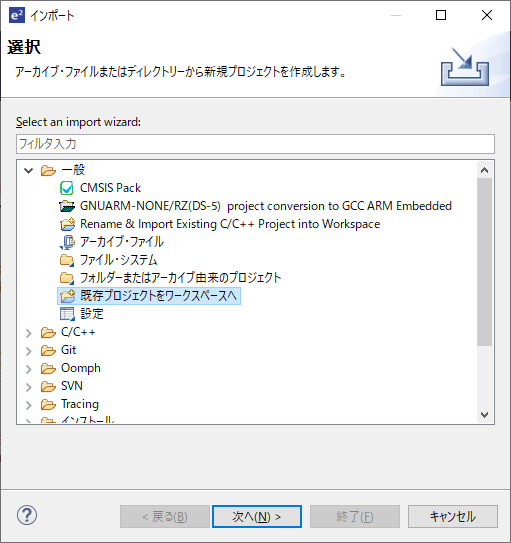
Task: Click the Git folder icon
Action: pyautogui.click(x=48, y=350)
